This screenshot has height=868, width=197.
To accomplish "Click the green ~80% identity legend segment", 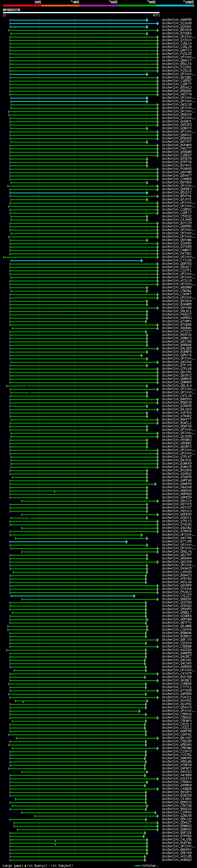I will coord(137,6).
